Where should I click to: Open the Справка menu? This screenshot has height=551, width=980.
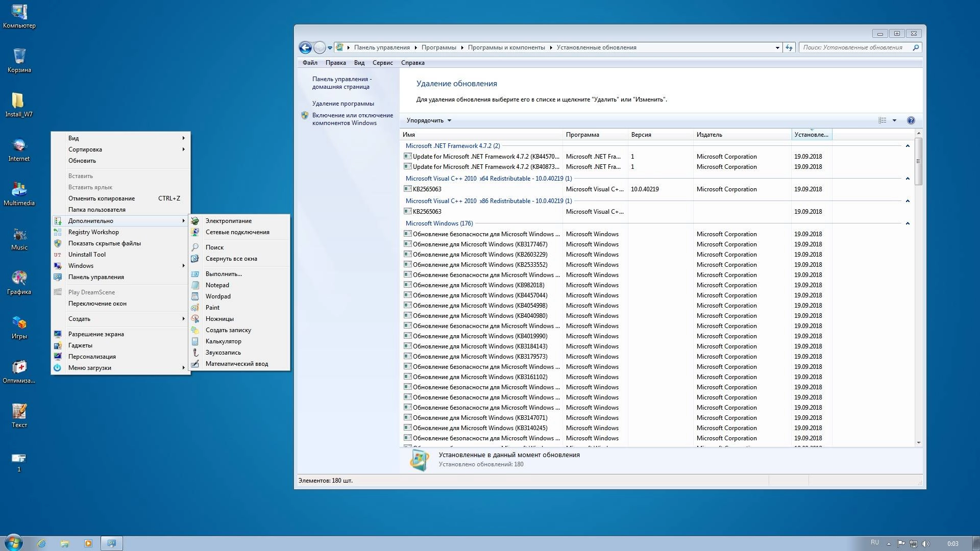(412, 63)
